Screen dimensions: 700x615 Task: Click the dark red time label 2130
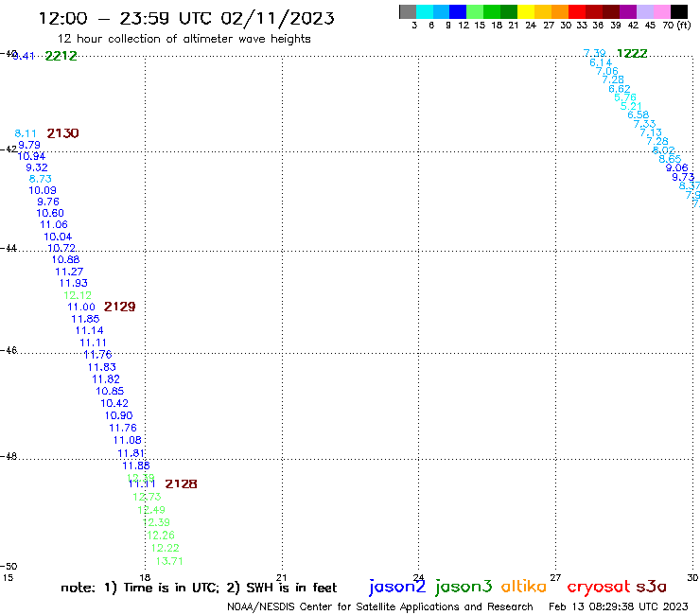coord(63,133)
